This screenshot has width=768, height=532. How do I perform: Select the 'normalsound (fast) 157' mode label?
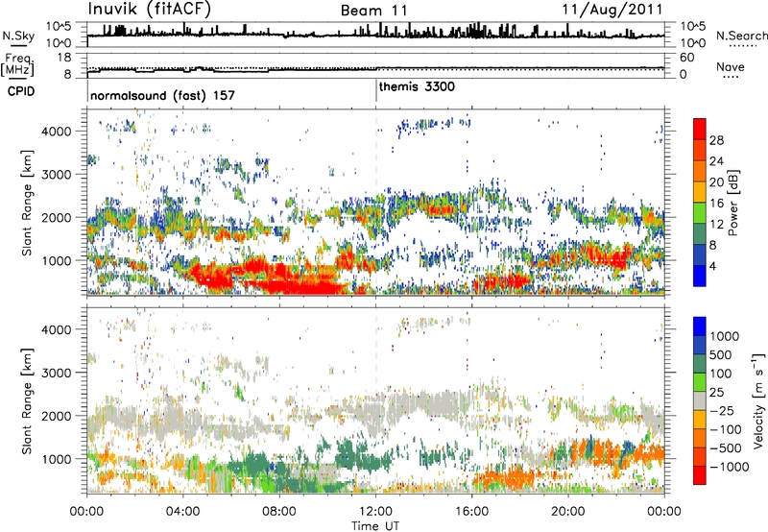162,95
